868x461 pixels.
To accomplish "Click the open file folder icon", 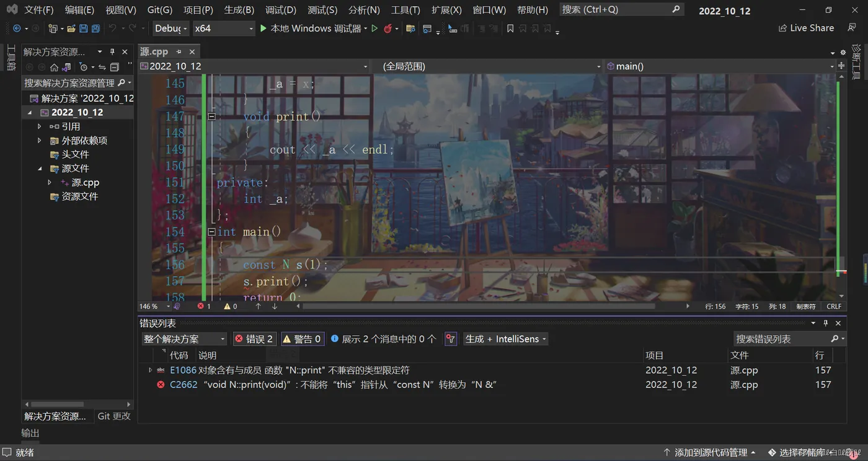I will (x=71, y=29).
